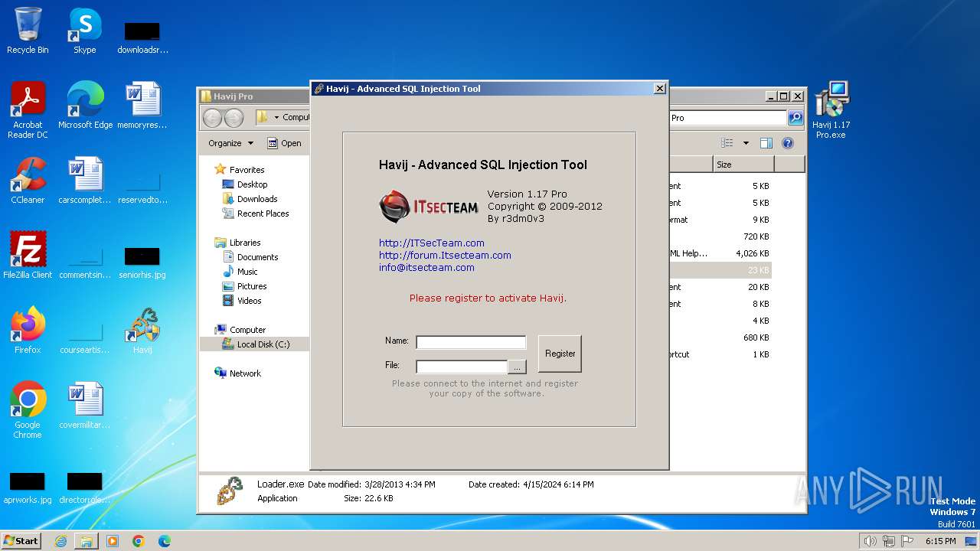This screenshot has width=980, height=551.
Task: Open the CCleaner desktop shortcut
Action: 28,180
